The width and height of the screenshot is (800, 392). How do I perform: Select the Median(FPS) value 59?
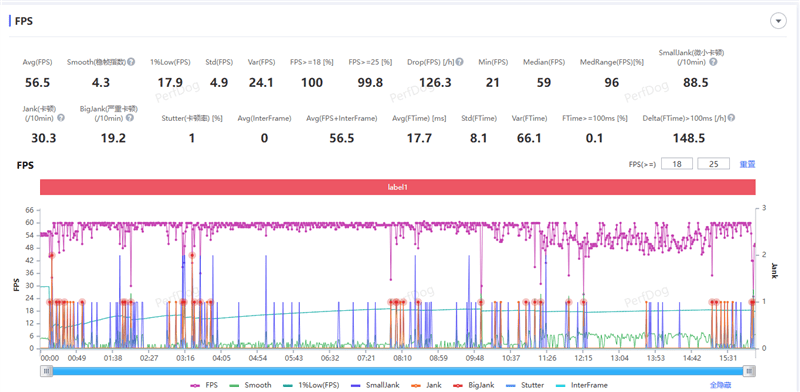click(x=544, y=83)
